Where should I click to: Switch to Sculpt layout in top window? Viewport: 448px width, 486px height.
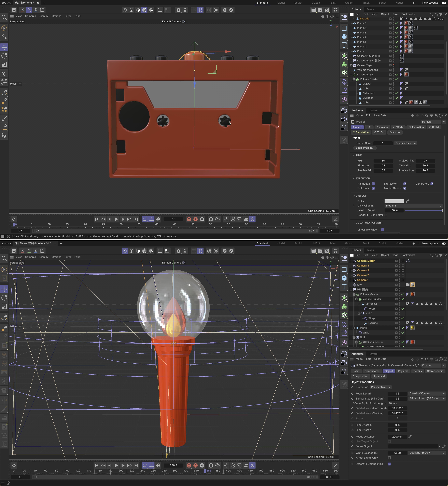298,3
